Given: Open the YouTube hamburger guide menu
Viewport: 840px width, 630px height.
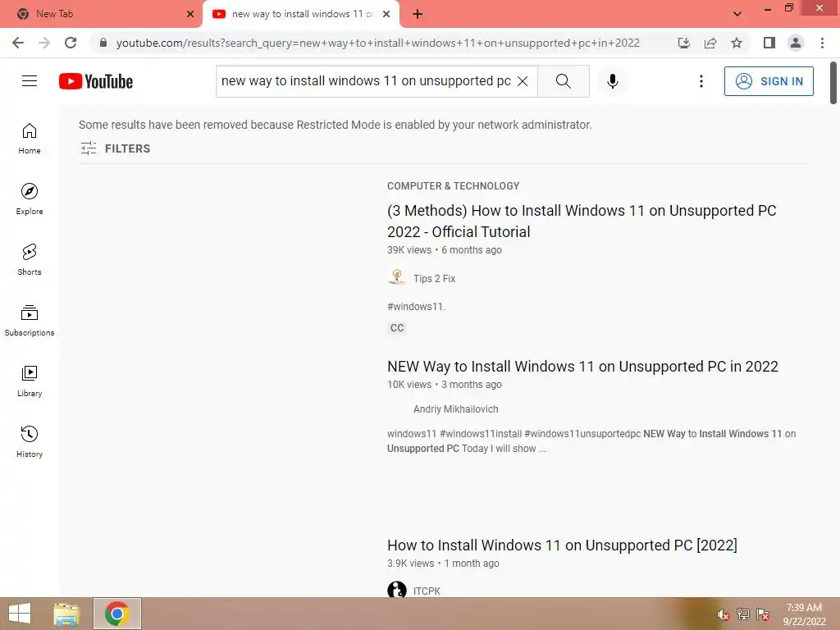Looking at the screenshot, I should (30, 81).
